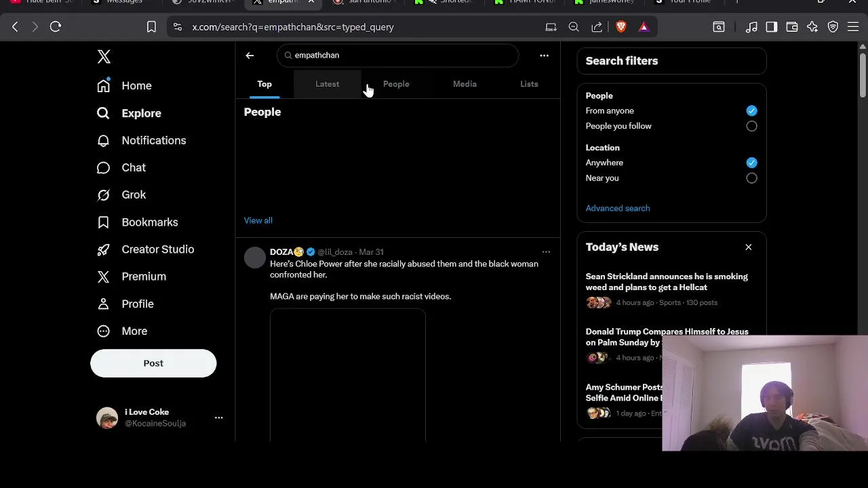
Task: Open Brave playlist music note icon
Action: [x=751, y=27]
